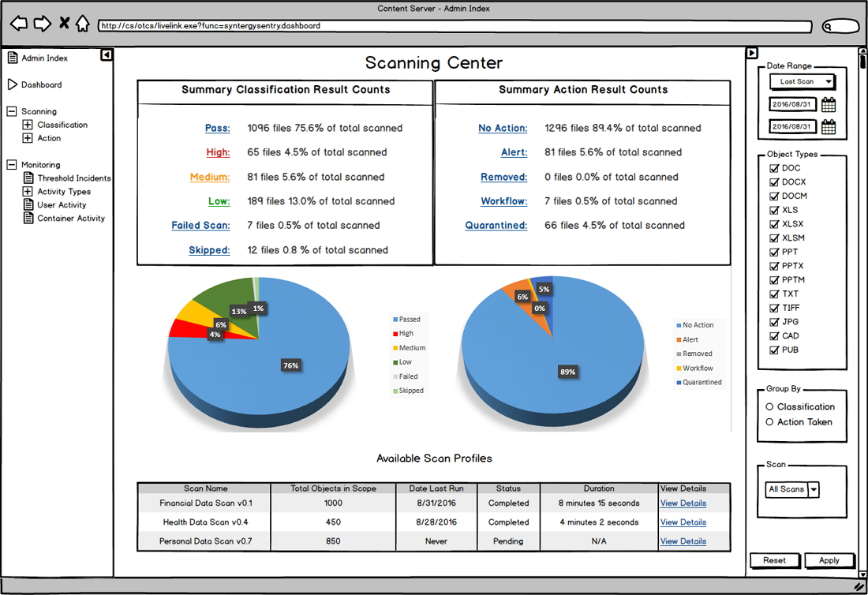Click the browser URL address field

455,26
